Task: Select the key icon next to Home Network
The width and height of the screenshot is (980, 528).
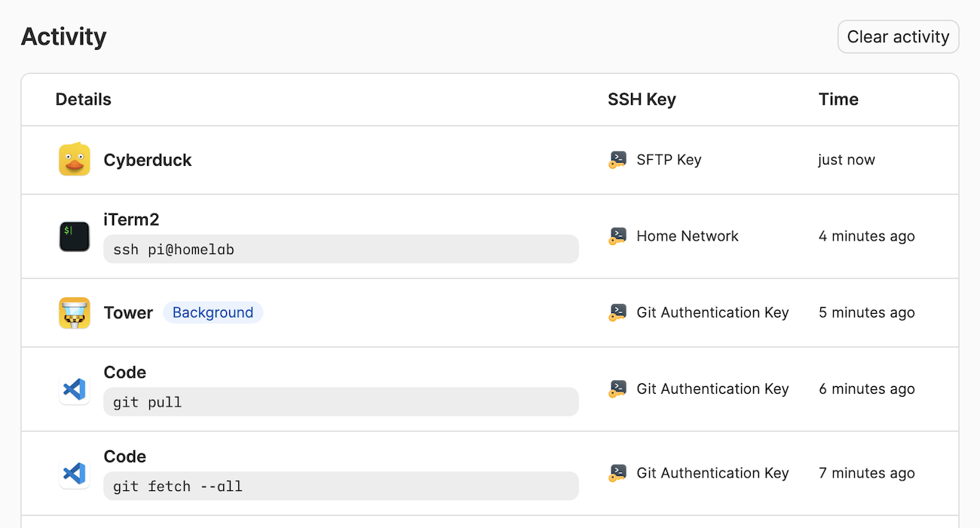Action: 617,236
